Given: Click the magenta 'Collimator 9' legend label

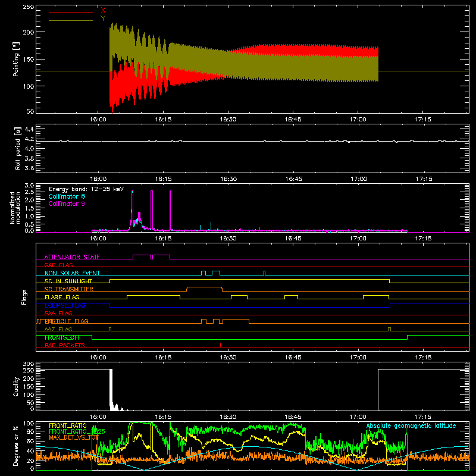Looking at the screenshot, I should 67,203.
